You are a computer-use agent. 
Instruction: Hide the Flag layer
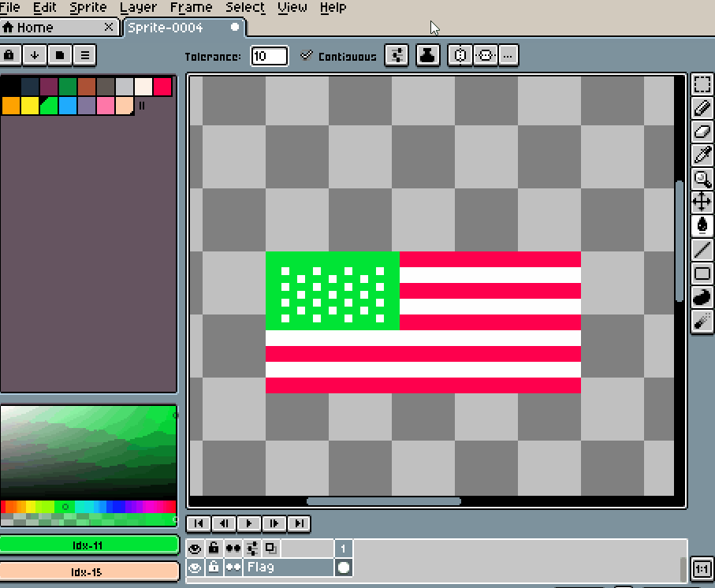(x=195, y=568)
